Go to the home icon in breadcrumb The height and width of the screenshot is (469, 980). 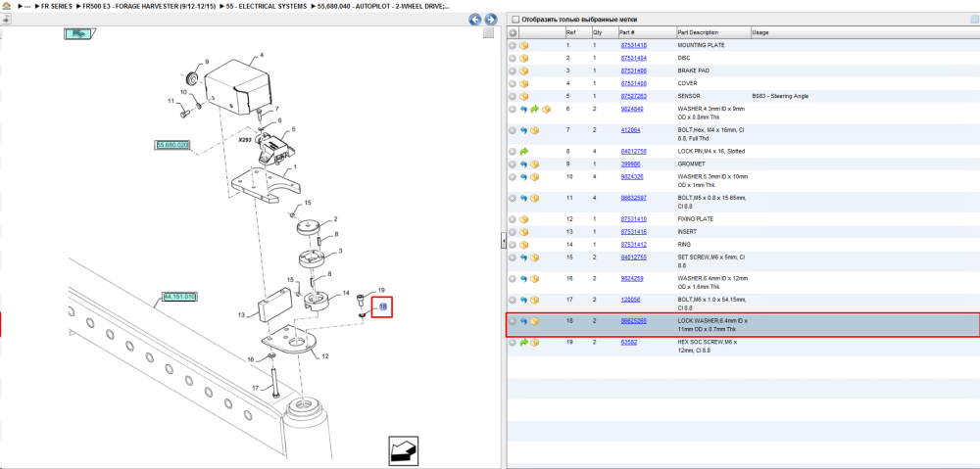tap(7, 6)
